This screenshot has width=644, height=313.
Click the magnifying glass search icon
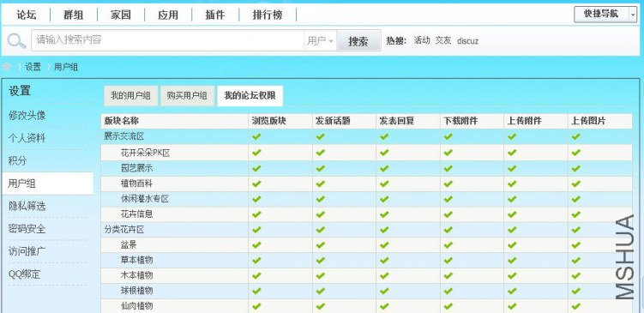(16, 41)
